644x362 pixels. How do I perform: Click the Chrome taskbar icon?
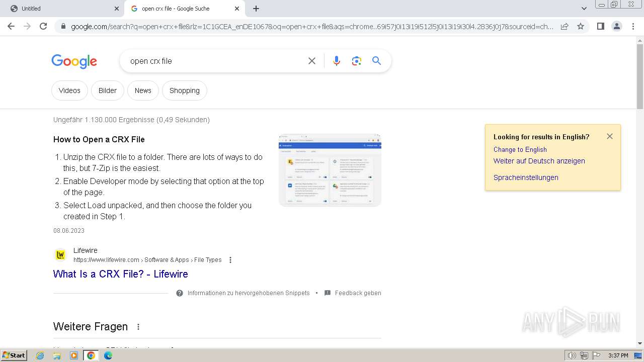(x=91, y=355)
